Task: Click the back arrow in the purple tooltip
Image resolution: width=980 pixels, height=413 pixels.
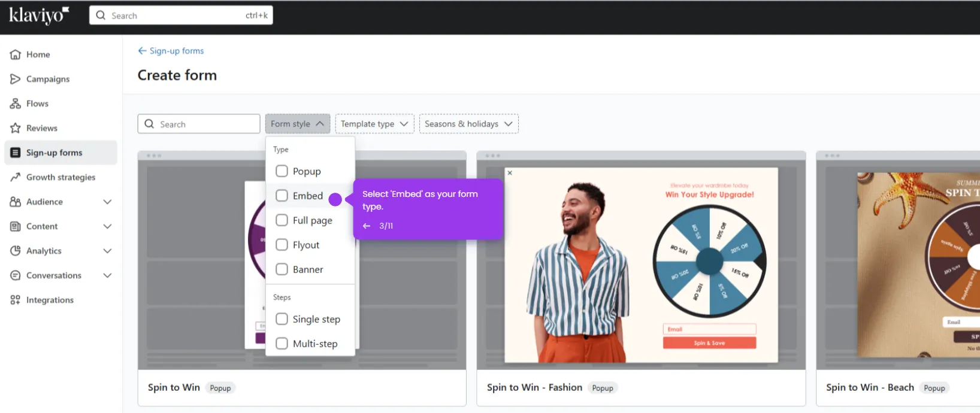Action: coord(367,226)
